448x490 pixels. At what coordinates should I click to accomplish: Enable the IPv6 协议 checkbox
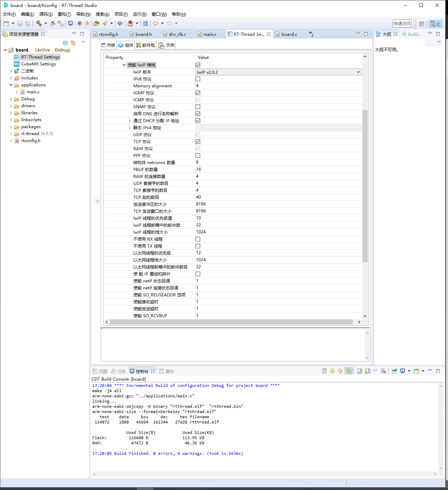[198, 79]
